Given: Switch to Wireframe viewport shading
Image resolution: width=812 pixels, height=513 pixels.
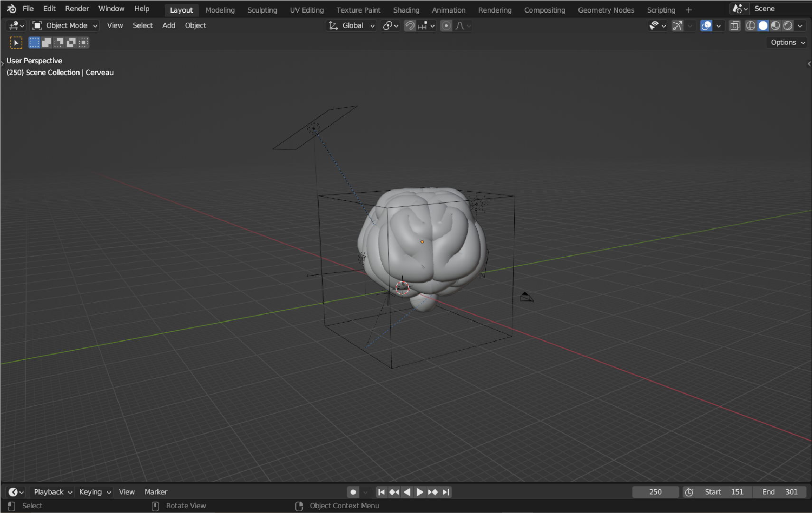Looking at the screenshot, I should pyautogui.click(x=751, y=26).
